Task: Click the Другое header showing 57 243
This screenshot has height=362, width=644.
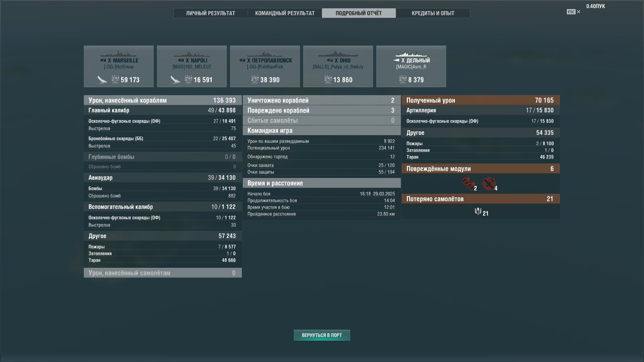Action: 163,236
